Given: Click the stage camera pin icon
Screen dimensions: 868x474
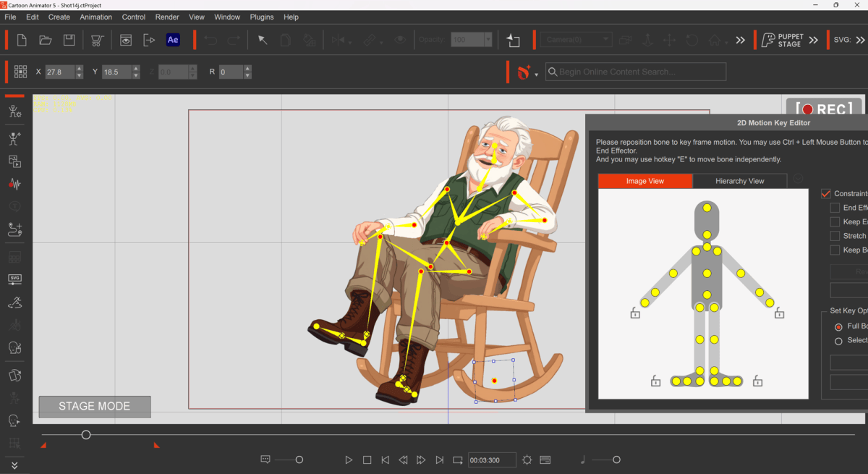Looking at the screenshot, I should pos(514,40).
